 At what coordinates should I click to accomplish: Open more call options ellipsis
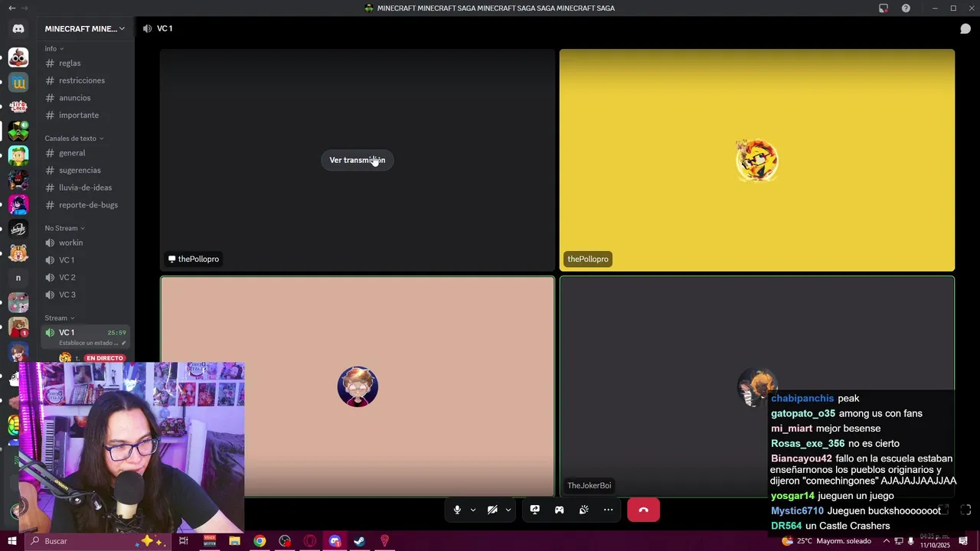[x=608, y=510]
